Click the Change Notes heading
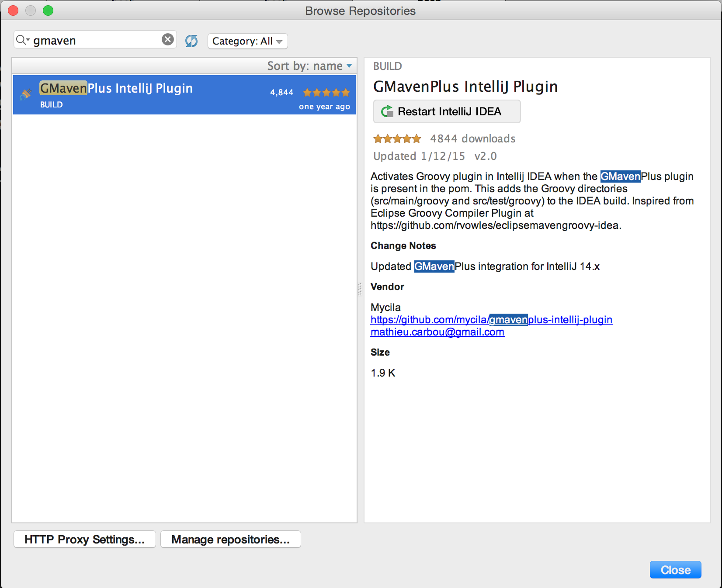The height and width of the screenshot is (588, 722). click(403, 246)
